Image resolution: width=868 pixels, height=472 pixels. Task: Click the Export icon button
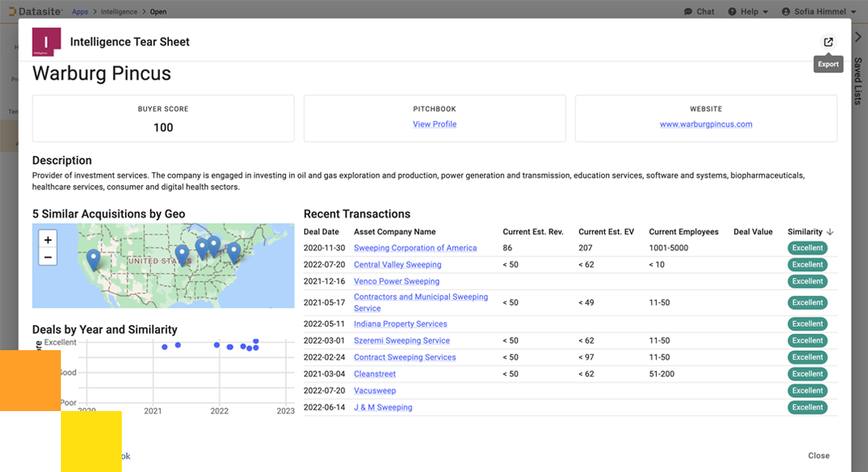click(828, 42)
